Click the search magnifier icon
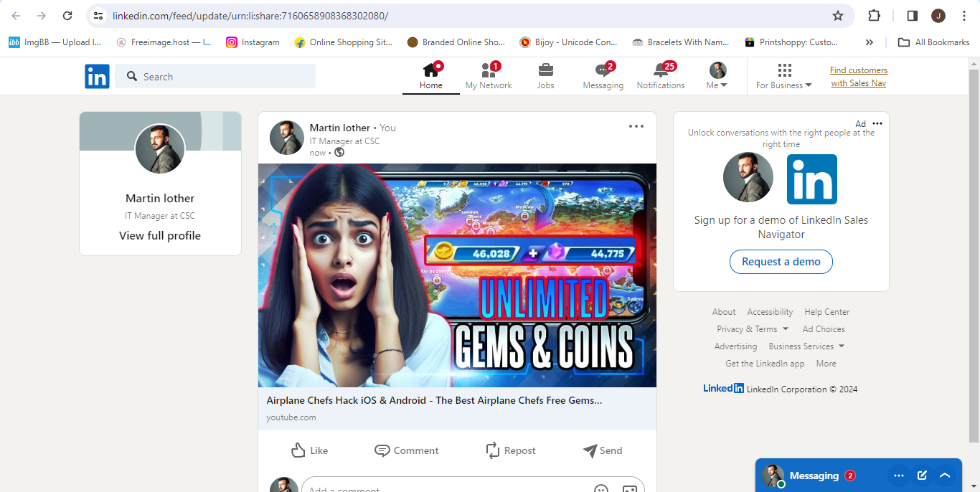This screenshot has width=980, height=492. coord(132,76)
